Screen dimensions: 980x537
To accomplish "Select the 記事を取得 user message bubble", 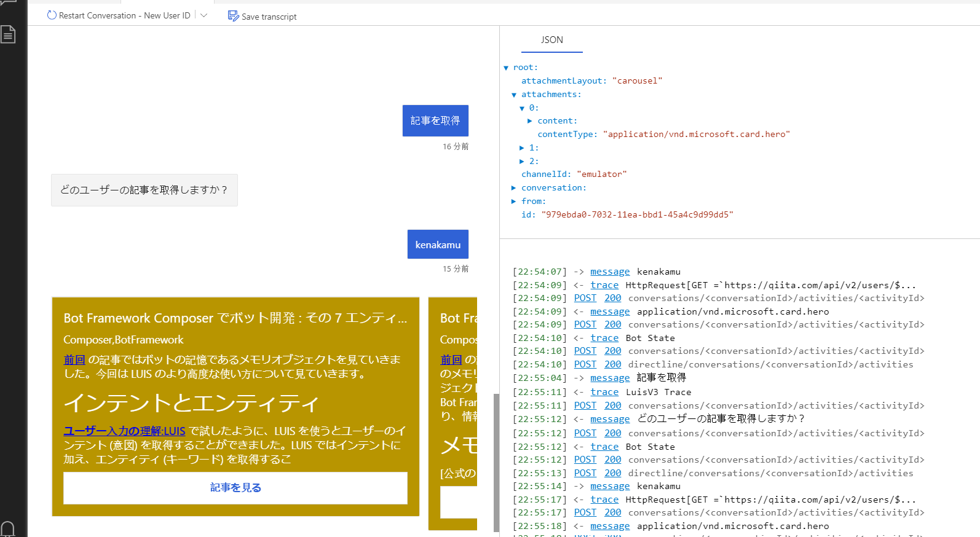I will pos(435,120).
